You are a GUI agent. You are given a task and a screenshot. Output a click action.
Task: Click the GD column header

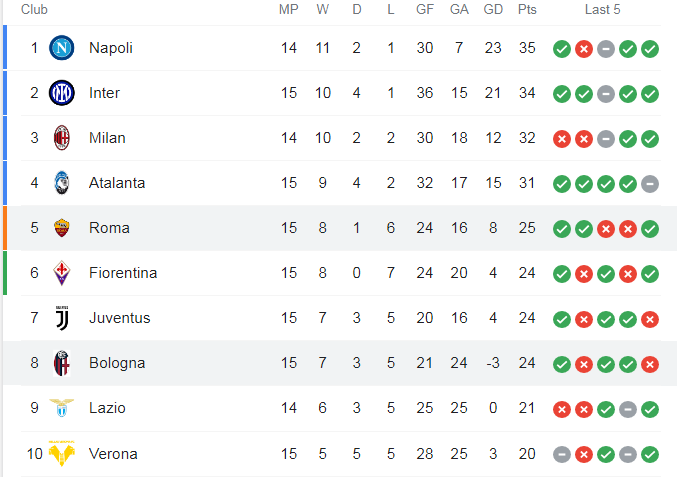[x=493, y=9]
